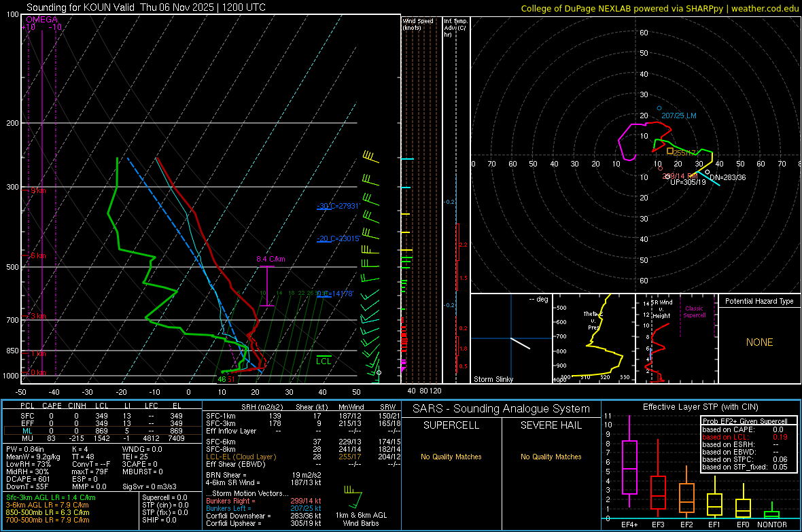This screenshot has width=802, height=532.
Task: Click the cyan Bunkers left-mover circle on hodograph
Action: click(659, 109)
